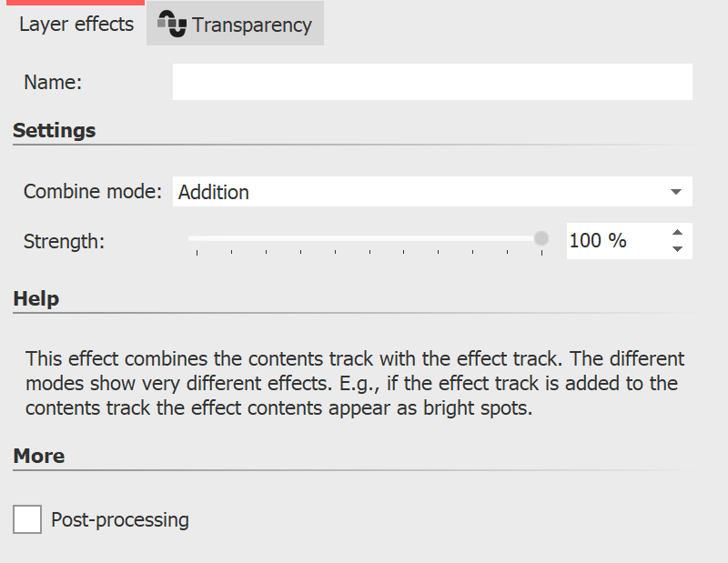This screenshot has width=728, height=563.
Task: Expand the More section
Action: pyautogui.click(x=38, y=456)
